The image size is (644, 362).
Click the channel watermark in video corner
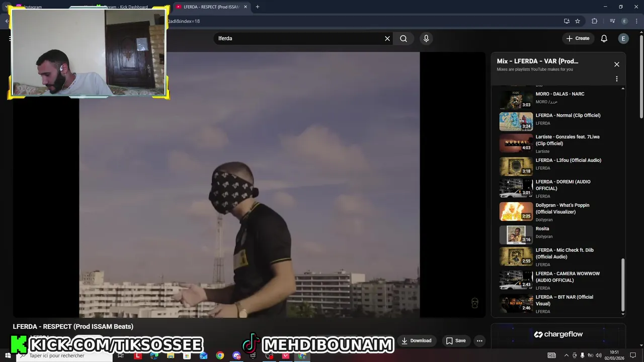click(474, 303)
